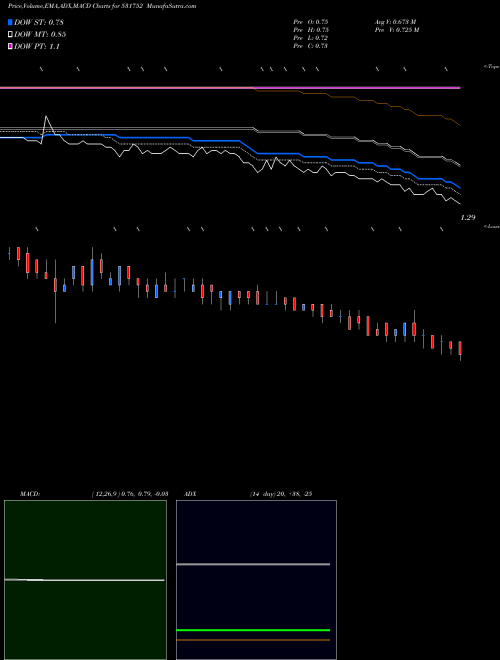
Task: Click the Pre C: 0.73 value
Action: [x=311, y=46]
